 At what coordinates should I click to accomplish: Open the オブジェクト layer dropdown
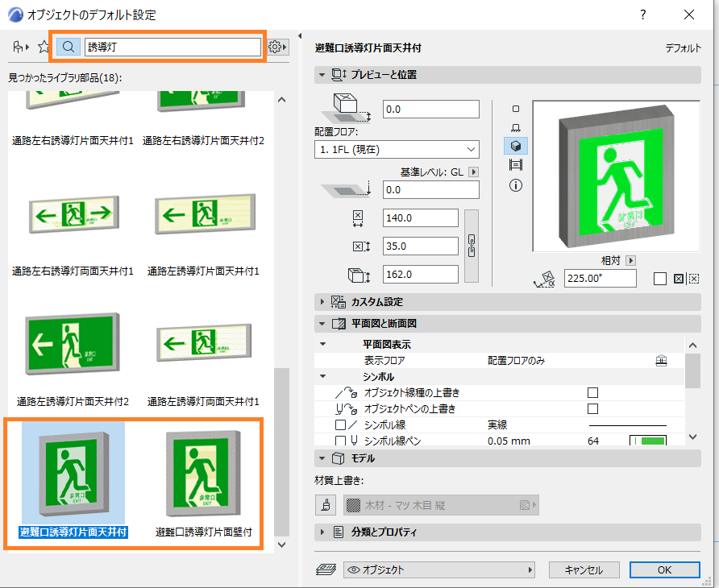click(439, 569)
